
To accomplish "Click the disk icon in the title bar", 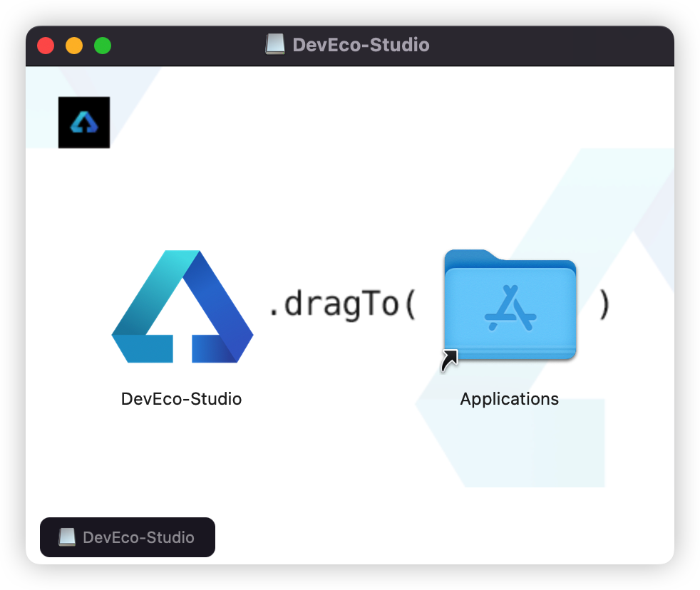I will click(275, 45).
